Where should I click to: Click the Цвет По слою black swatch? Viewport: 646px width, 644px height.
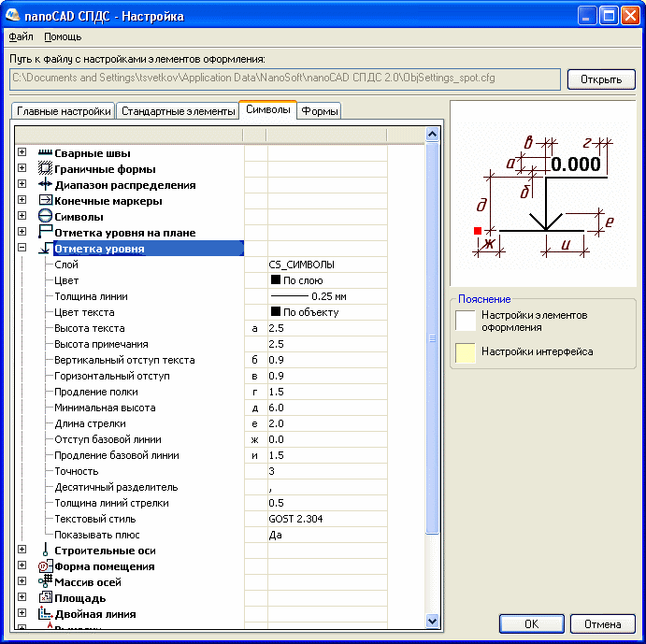pos(276,279)
